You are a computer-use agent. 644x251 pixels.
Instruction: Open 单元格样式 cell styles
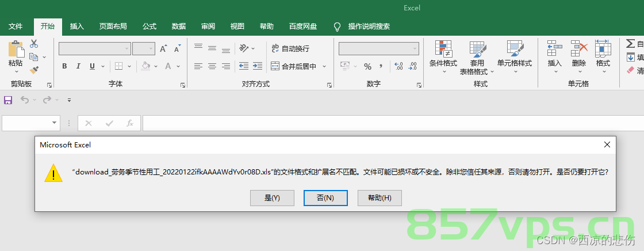(515, 57)
